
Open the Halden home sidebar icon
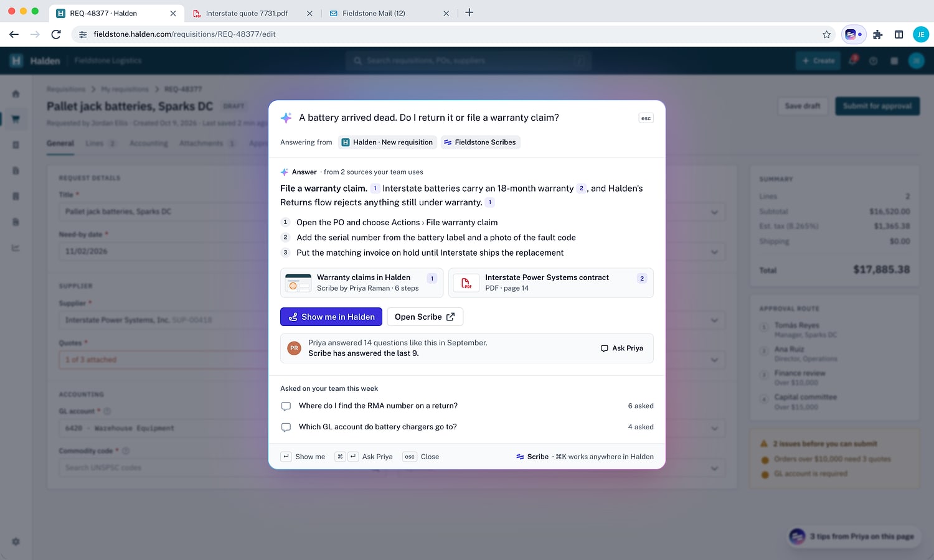click(x=16, y=93)
